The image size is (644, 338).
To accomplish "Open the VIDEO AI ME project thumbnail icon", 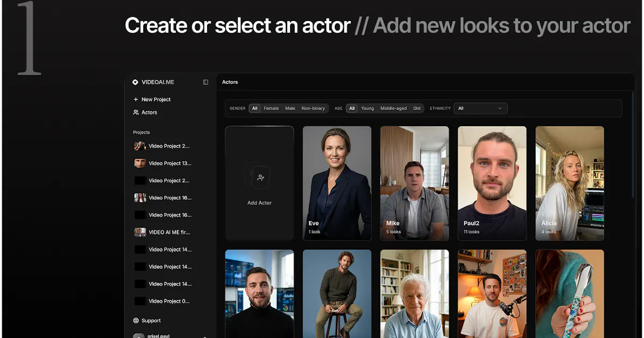I will [140, 232].
